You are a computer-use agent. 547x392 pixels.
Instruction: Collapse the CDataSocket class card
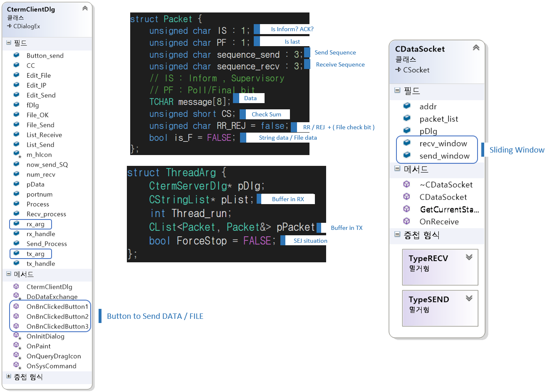476,48
